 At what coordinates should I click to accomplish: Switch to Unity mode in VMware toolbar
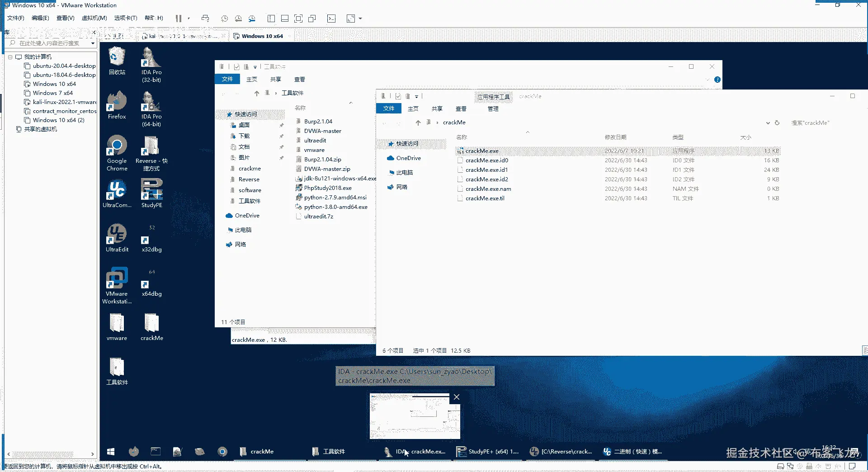tap(312, 19)
